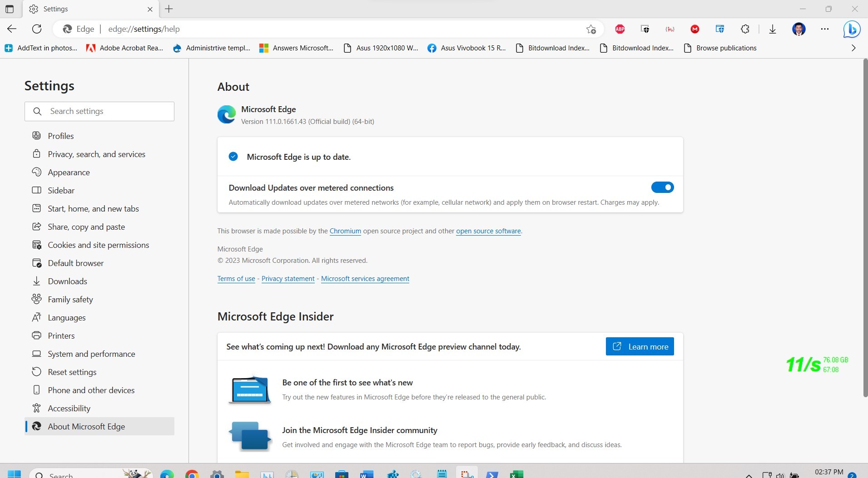Image resolution: width=868 pixels, height=478 pixels.
Task: Open Browse publications bookmark
Action: (720, 48)
